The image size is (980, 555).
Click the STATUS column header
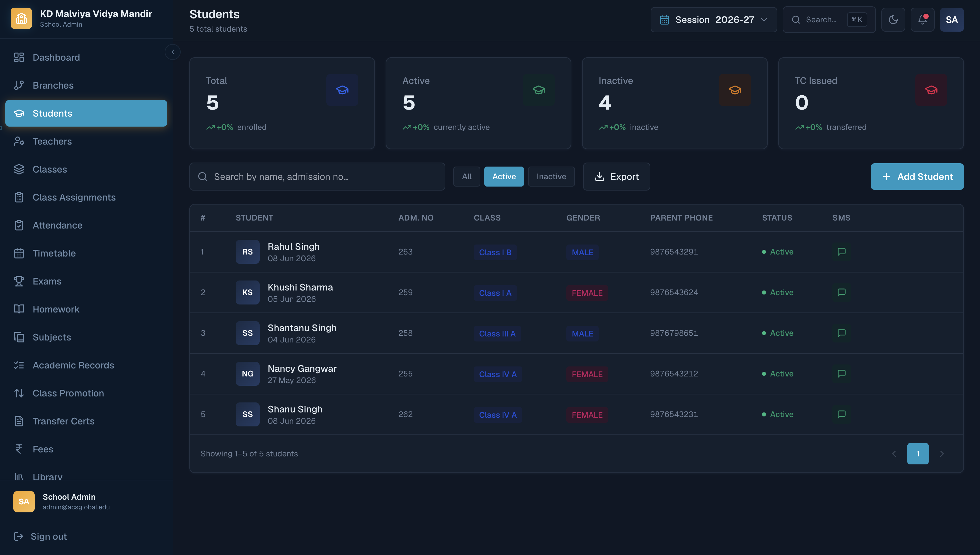(x=777, y=218)
